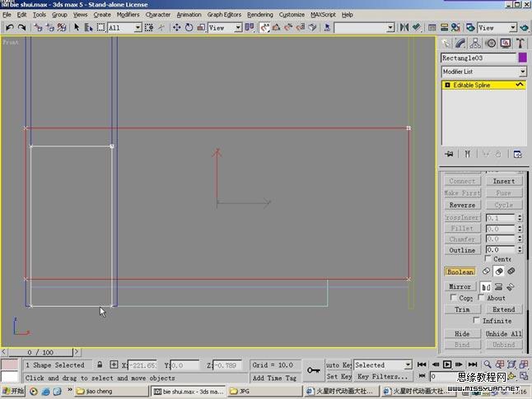The width and height of the screenshot is (532, 399).
Task: Toggle the 3D Snap tool
Action: [264, 27]
